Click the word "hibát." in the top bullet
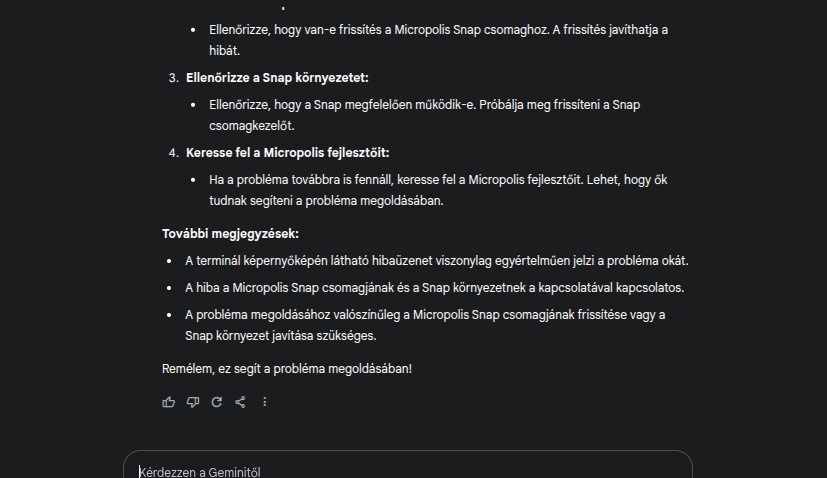This screenshot has width=827, height=478. (225, 49)
